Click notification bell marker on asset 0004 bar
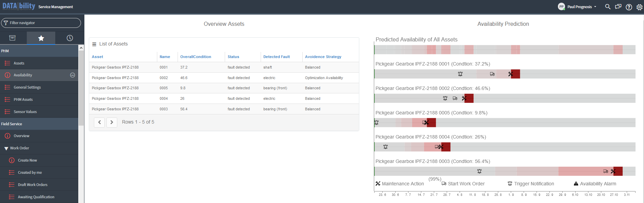 (x=385, y=147)
